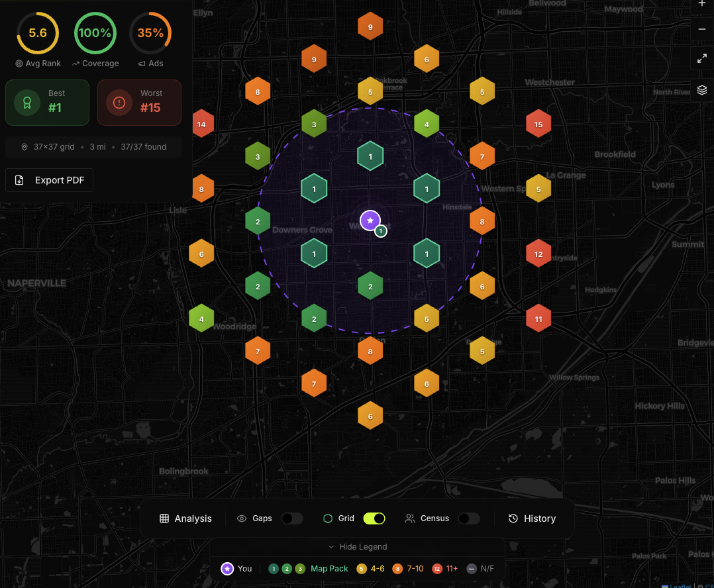The width and height of the screenshot is (714, 588).
Task: Click the document icon in Export PDF
Action: pyautogui.click(x=19, y=180)
